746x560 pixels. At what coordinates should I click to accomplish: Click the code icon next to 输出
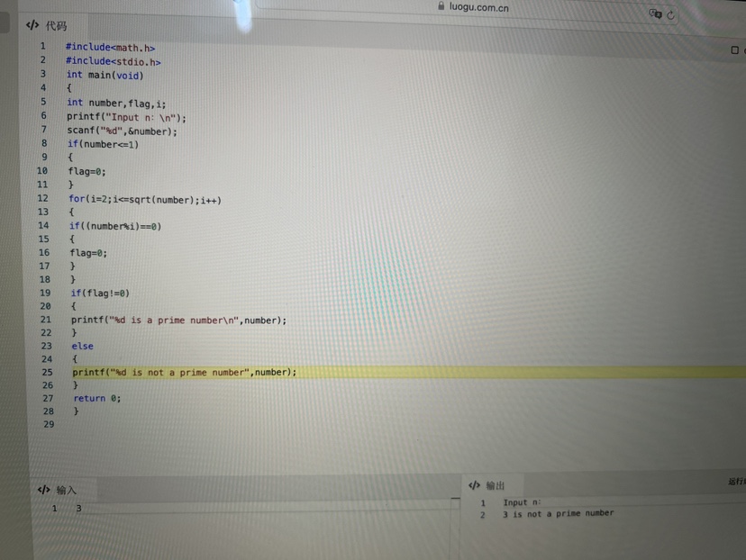pos(474,485)
